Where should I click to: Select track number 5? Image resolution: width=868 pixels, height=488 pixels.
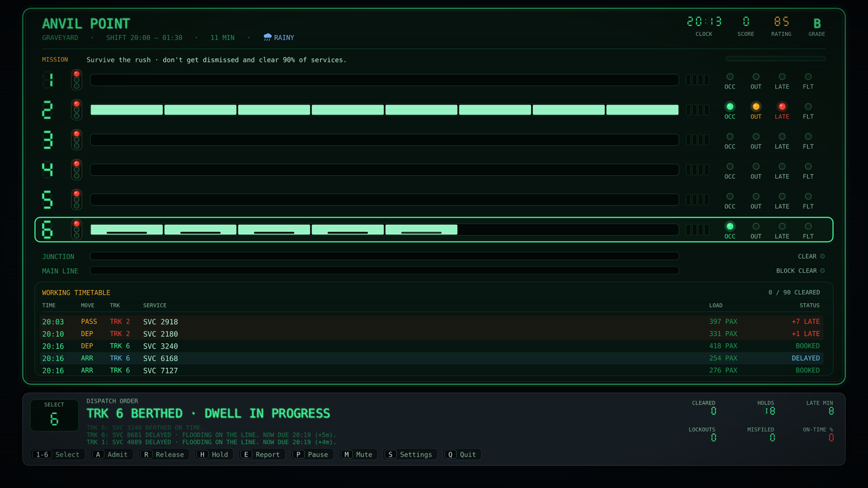click(48, 200)
